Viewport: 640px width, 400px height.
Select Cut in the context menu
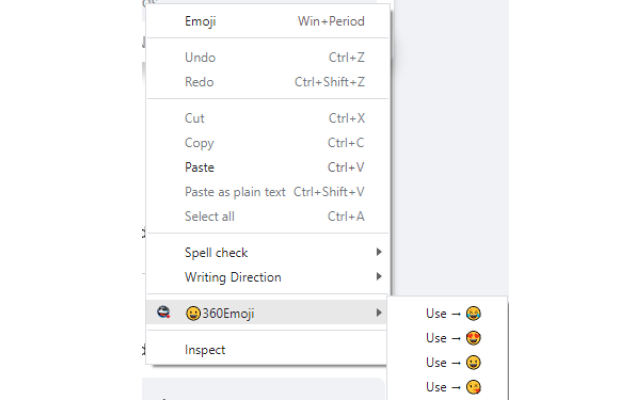pyautogui.click(x=267, y=118)
